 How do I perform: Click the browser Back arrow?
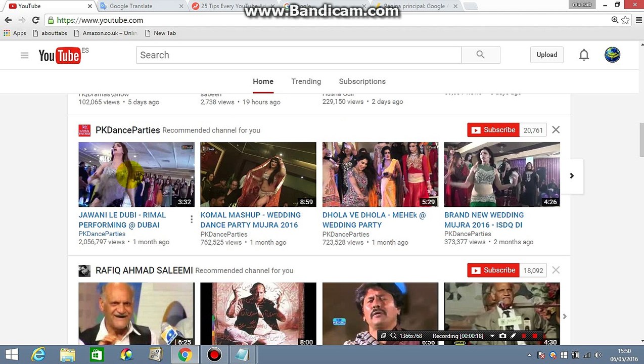tap(8, 20)
